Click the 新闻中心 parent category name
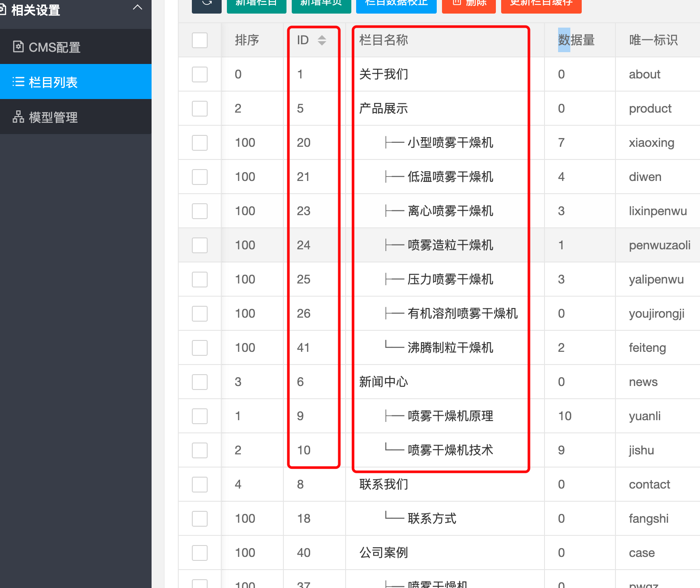The width and height of the screenshot is (700, 588). (x=383, y=382)
